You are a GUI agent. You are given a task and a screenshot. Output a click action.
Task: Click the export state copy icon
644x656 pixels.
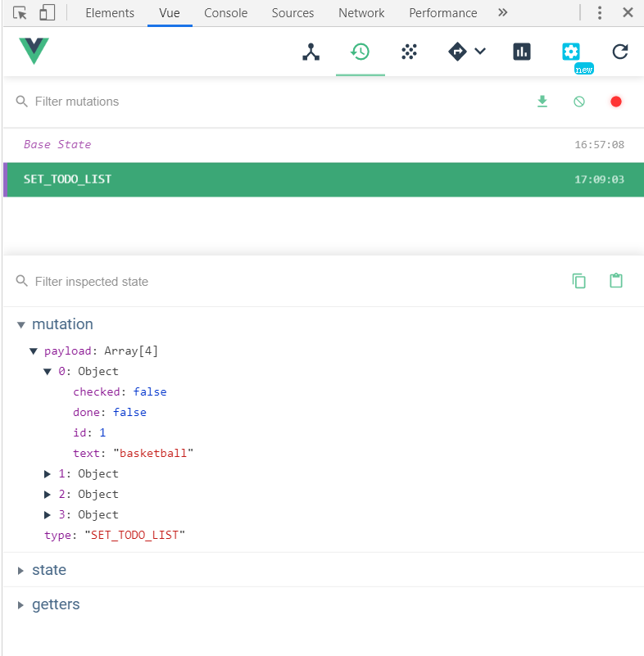point(579,281)
